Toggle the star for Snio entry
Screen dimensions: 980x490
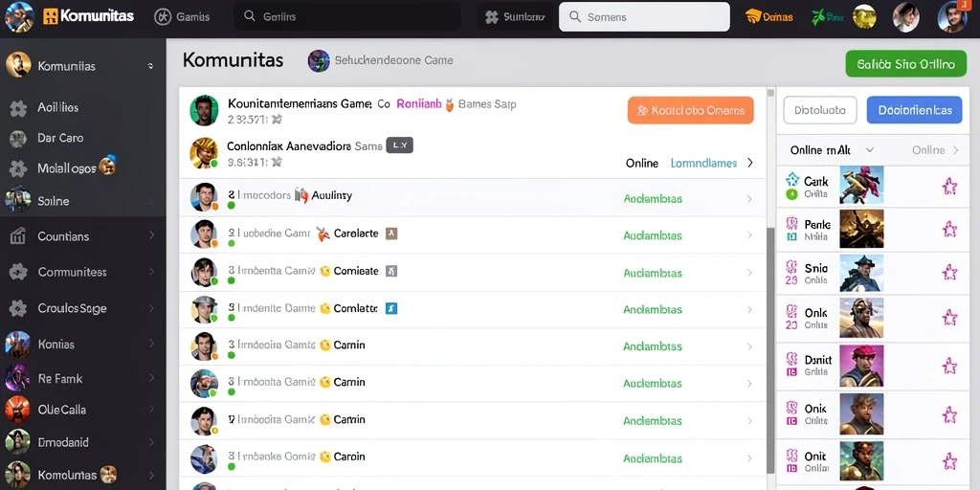click(x=949, y=272)
